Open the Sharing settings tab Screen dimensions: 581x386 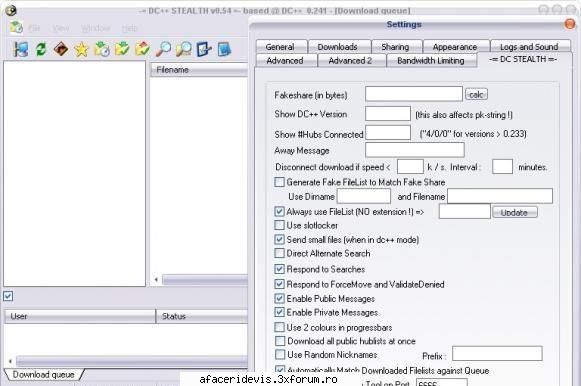[396, 47]
